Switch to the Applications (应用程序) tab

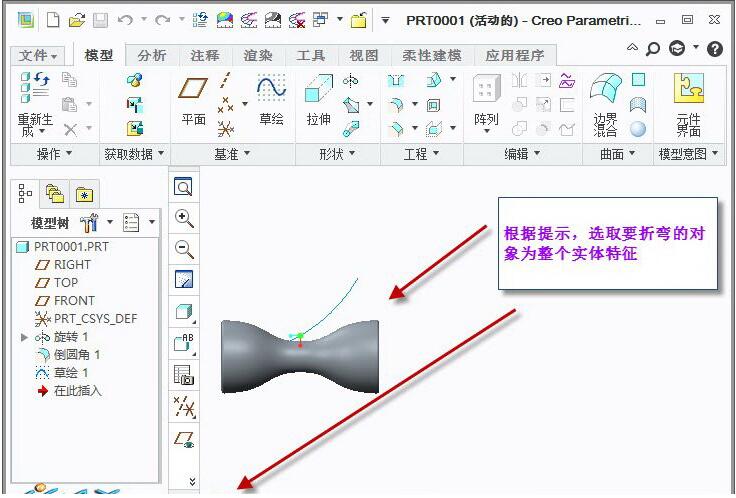515,55
